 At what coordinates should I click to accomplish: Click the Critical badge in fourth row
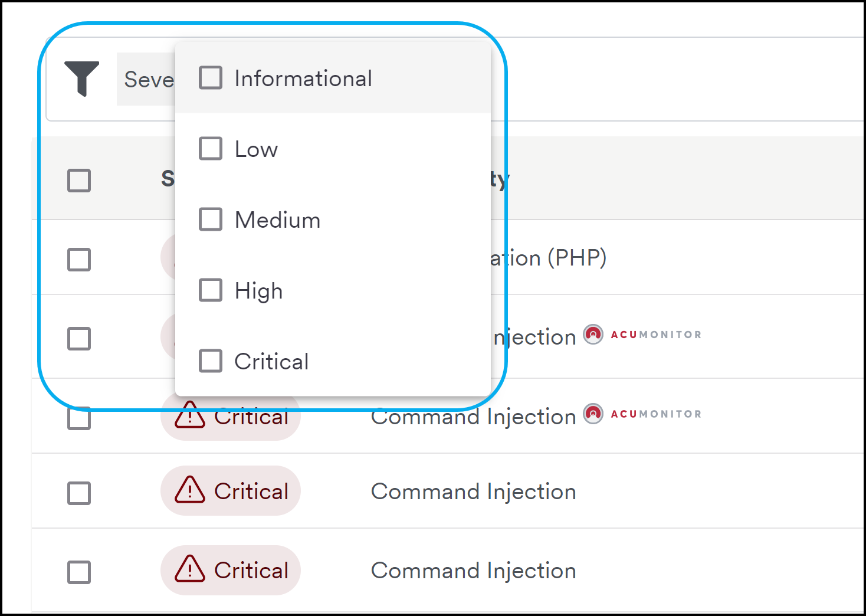pyautogui.click(x=231, y=490)
